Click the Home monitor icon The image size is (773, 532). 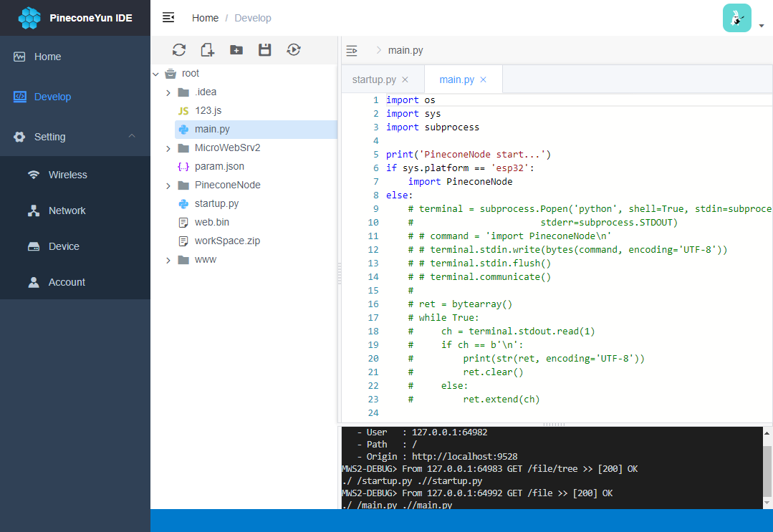19,57
